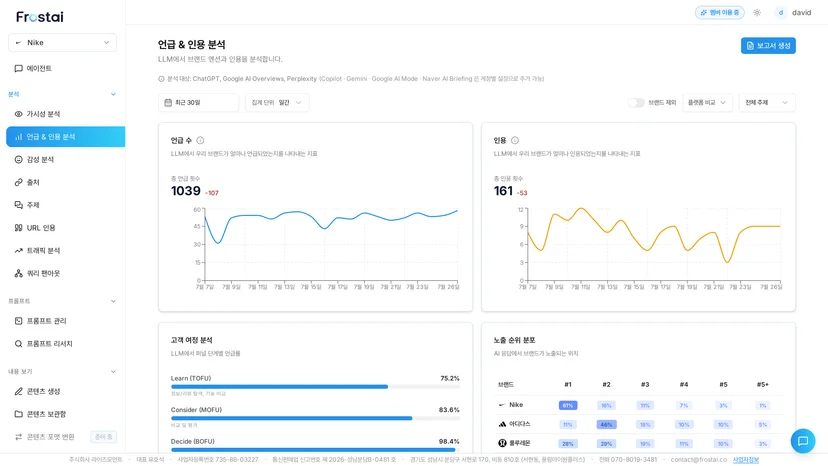Click the Decide (BOFU) progress bar
Image resolution: width=828 pixels, height=466 pixels.
[x=315, y=450]
